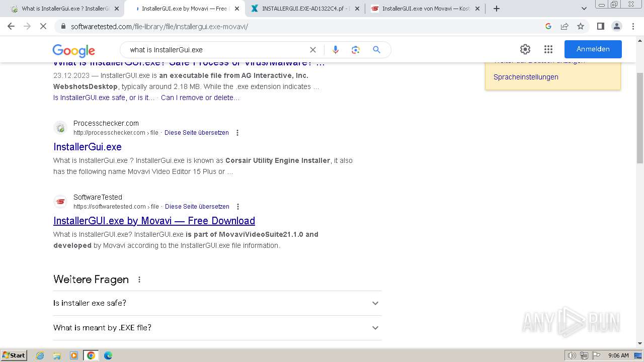The width and height of the screenshot is (644, 362).
Task: Go to Google homepage logo
Action: (x=73, y=50)
